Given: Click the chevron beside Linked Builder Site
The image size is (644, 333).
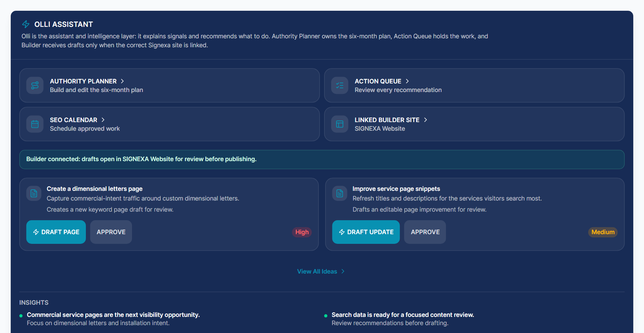Looking at the screenshot, I should (425, 120).
